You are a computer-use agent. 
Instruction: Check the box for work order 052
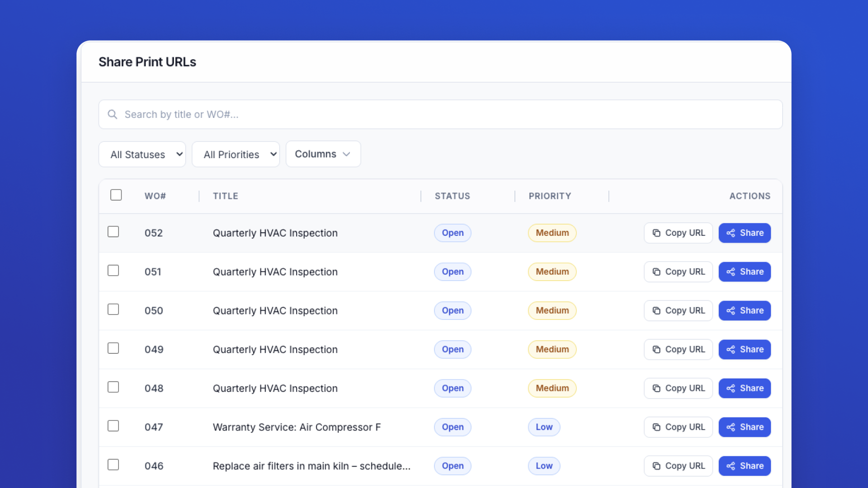point(113,232)
